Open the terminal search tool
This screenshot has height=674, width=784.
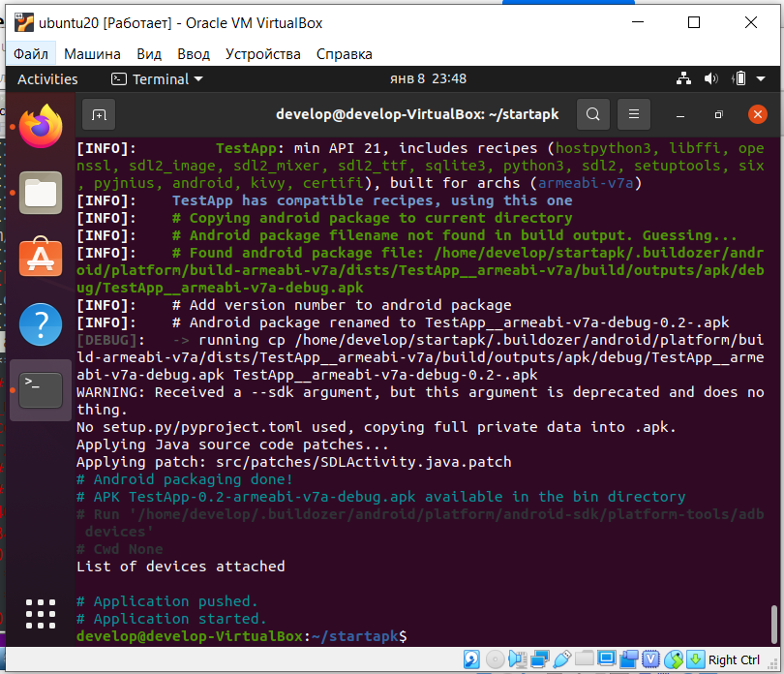click(x=593, y=114)
